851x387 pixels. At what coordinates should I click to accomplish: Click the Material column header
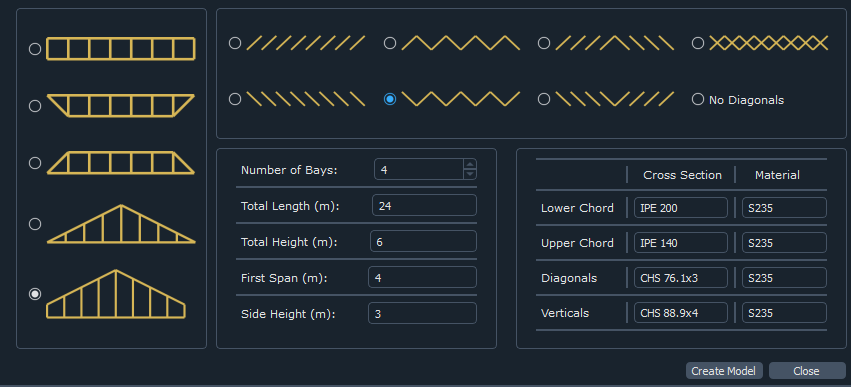click(x=777, y=175)
